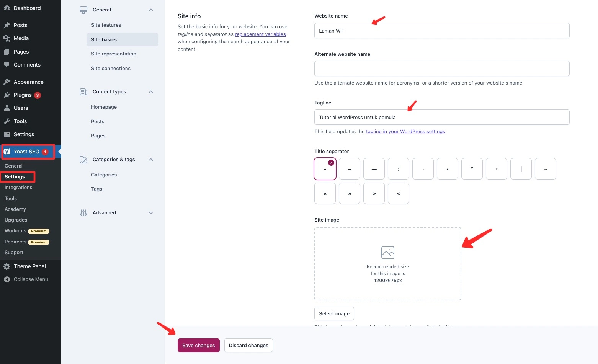The image size is (598, 364).
Task: Select the greater-than title separator
Action: coord(374,193)
